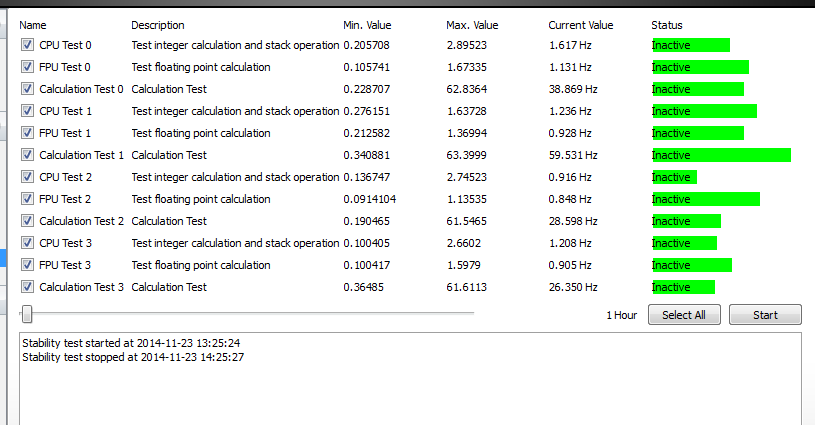Viewport: 815px width, 425px height.
Task: Click the 1 Hour duration label
Action: point(622,315)
